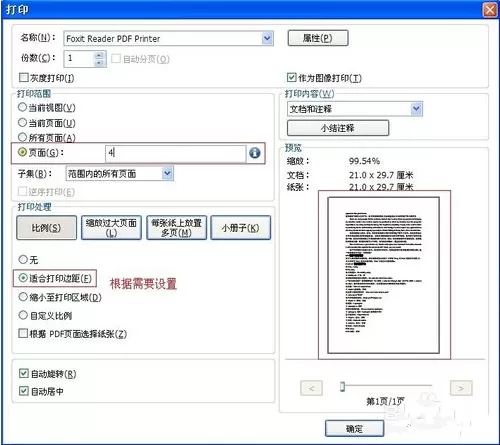Click the next preview page arrow button
The image size is (500, 445).
[461, 388]
